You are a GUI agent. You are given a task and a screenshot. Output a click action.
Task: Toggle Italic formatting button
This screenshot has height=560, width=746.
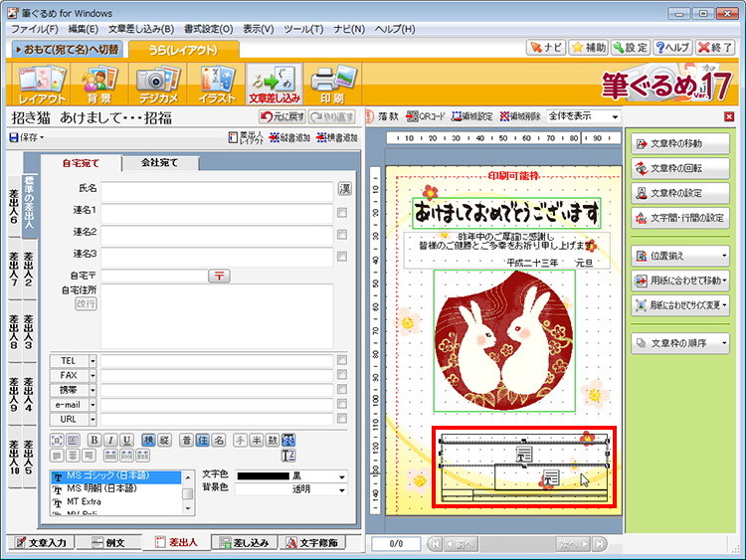click(x=110, y=440)
